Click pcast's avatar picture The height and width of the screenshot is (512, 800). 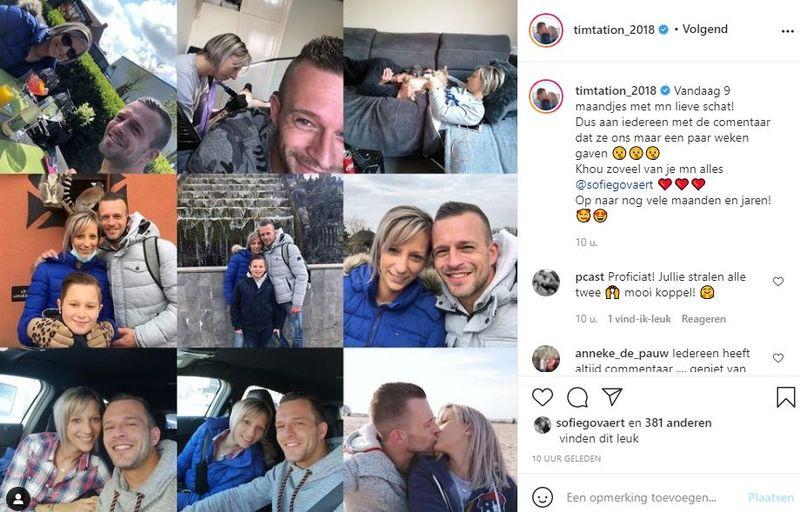pyautogui.click(x=546, y=282)
